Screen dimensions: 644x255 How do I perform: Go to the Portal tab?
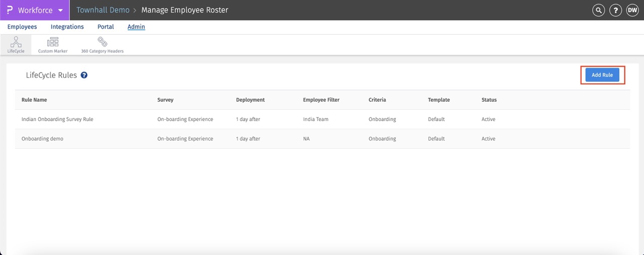[x=106, y=27]
